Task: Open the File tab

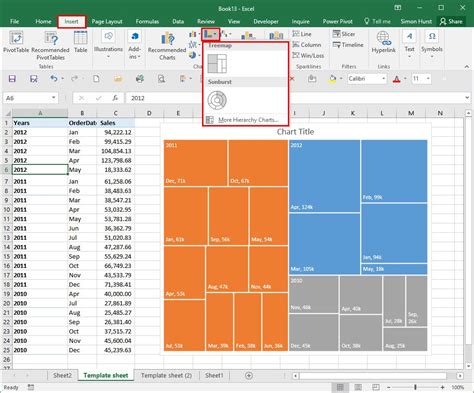Action: pyautogui.click(x=14, y=22)
